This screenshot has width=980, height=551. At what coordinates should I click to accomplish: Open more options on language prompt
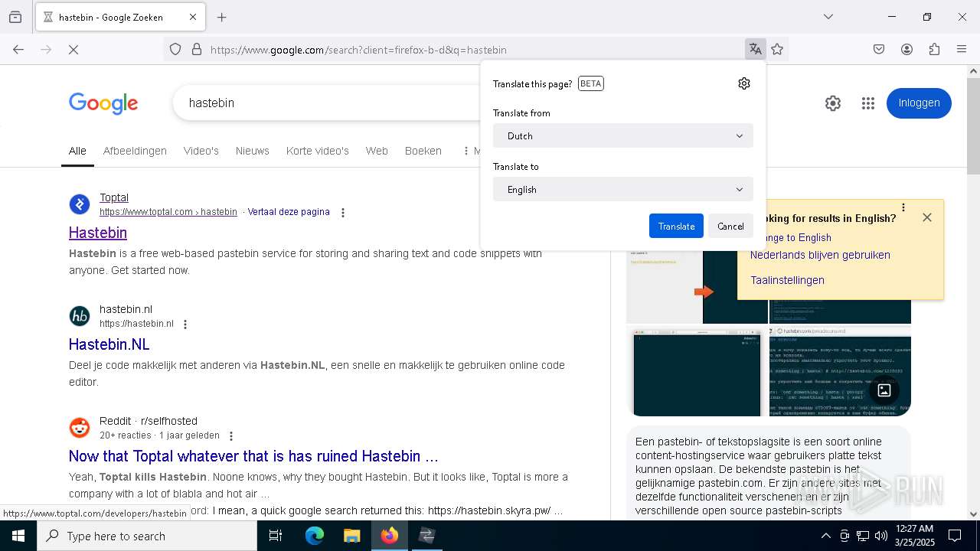click(903, 207)
